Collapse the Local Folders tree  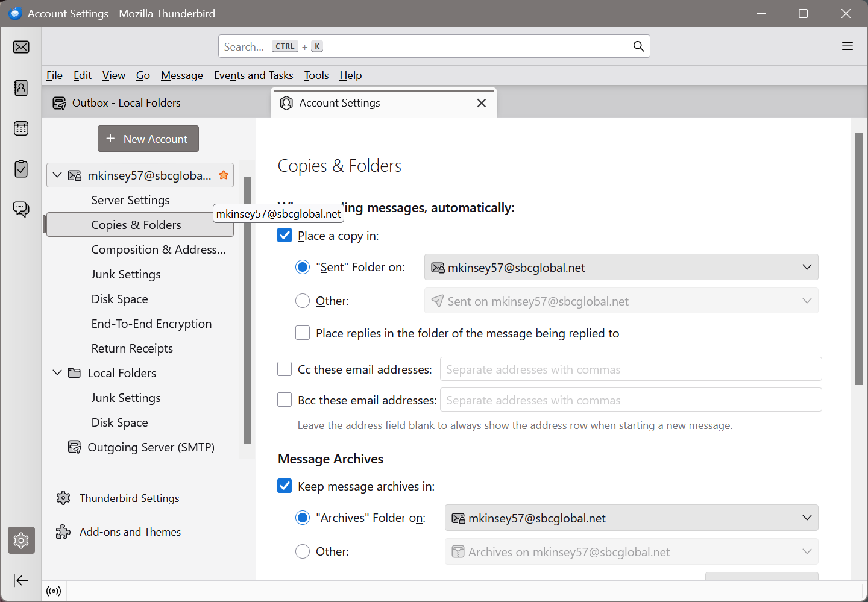[x=57, y=373]
